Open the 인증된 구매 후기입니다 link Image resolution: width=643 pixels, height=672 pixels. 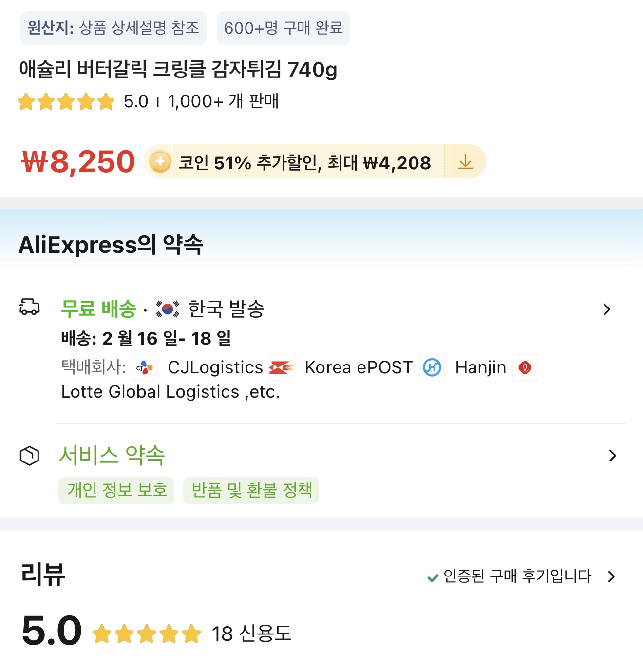[516, 576]
